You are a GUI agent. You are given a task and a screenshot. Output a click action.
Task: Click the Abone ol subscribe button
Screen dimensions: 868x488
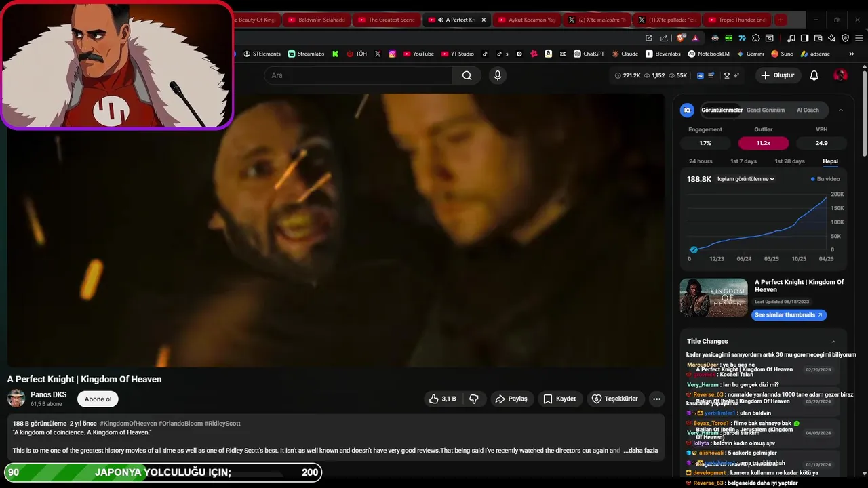[98, 399]
